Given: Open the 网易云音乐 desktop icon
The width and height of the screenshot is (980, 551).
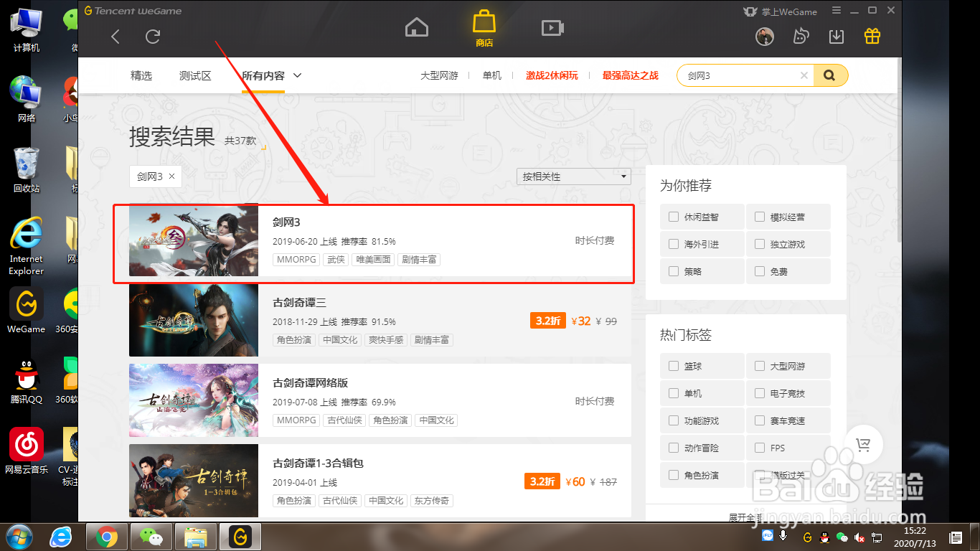Looking at the screenshot, I should 27,451.
